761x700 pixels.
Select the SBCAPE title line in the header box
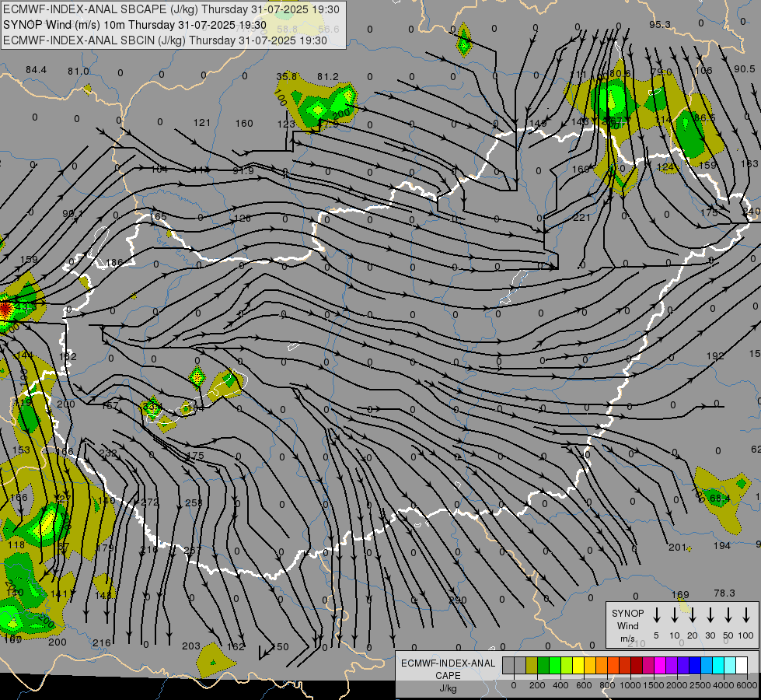[x=172, y=9]
